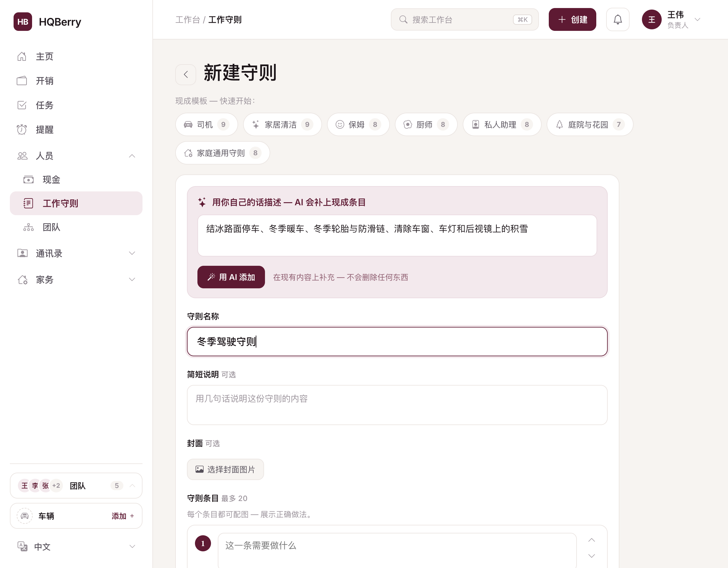Click the 团队 member count badge 5
The image size is (728, 568).
(x=117, y=486)
